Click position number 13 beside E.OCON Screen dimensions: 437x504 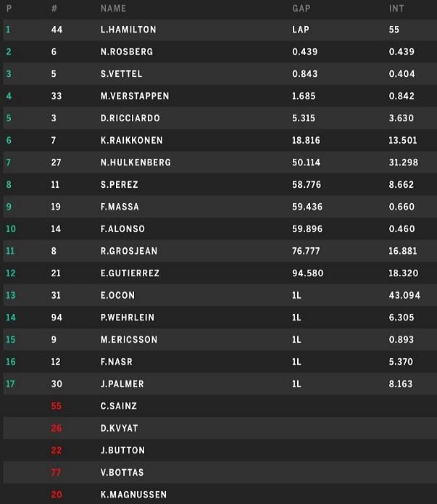(9, 295)
